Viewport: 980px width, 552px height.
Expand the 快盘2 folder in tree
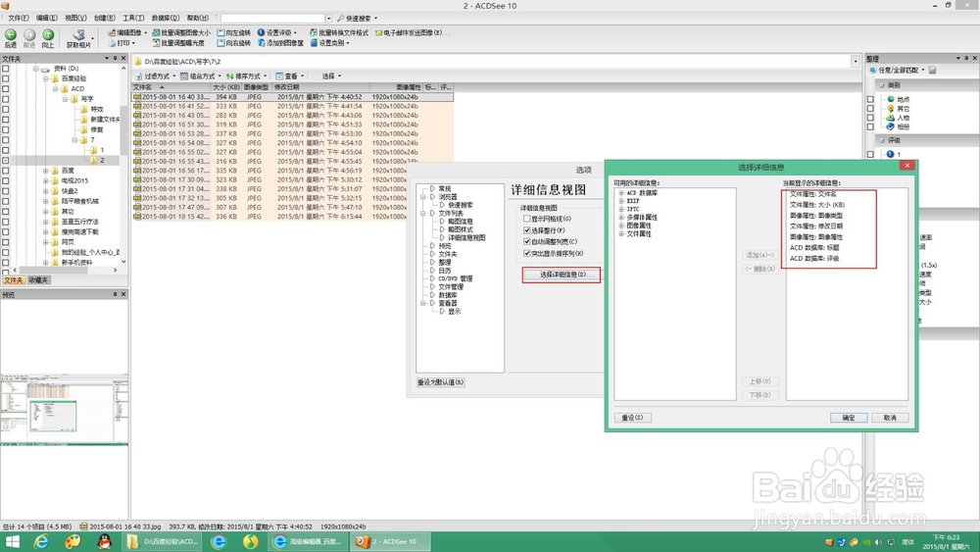tap(45, 191)
